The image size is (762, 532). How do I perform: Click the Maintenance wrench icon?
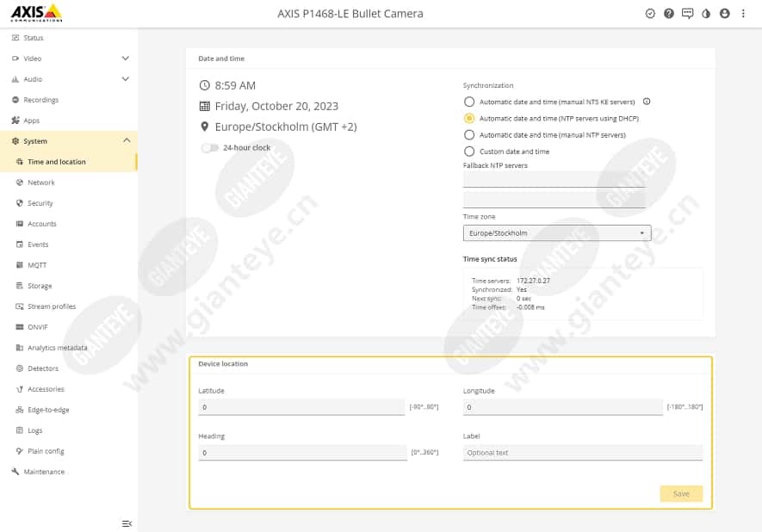[x=15, y=472]
